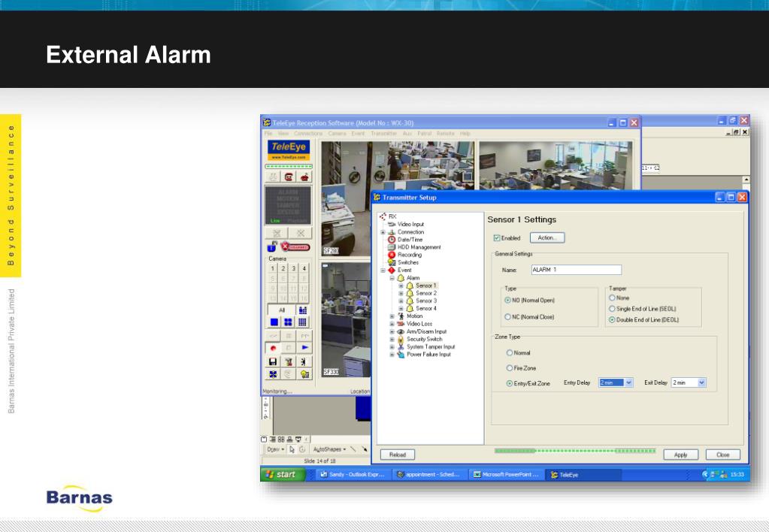This screenshot has height=532, width=769.
Task: Click the camera sequence icon beside All
Action: pos(303,310)
